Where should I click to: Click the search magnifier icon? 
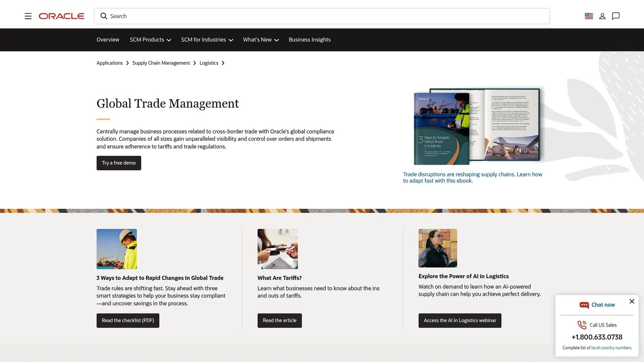(104, 16)
